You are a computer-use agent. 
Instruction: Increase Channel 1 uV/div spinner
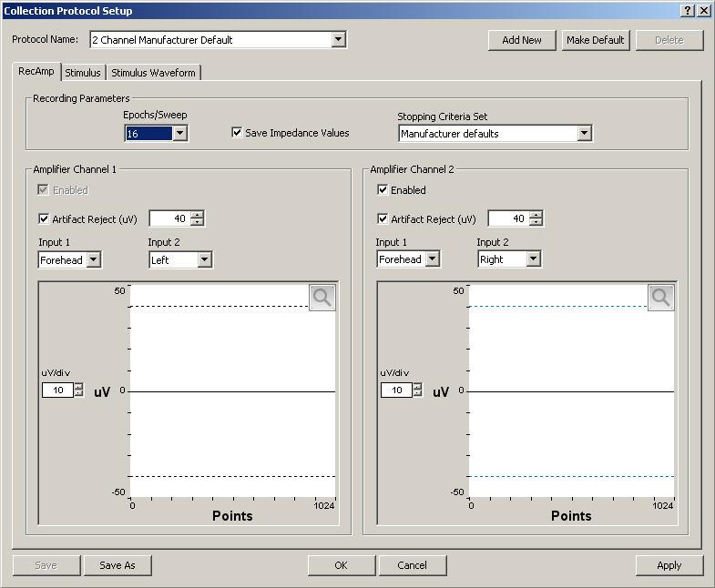(x=79, y=387)
